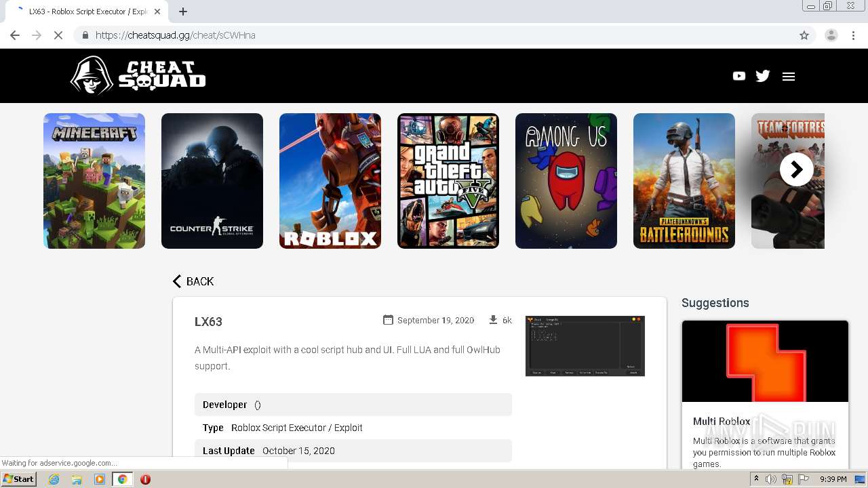Open the hamburger menu in site header
This screenshot has width=868, height=488.
pos(788,77)
